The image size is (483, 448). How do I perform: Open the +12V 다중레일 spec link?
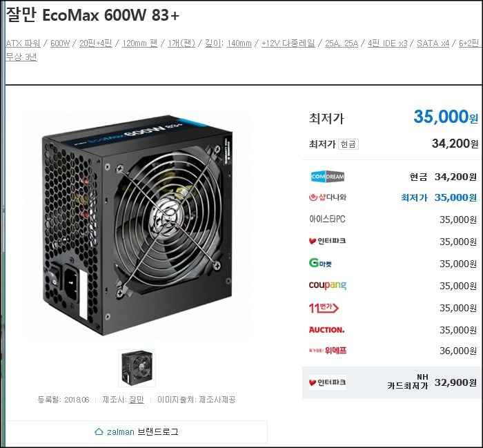click(x=288, y=43)
